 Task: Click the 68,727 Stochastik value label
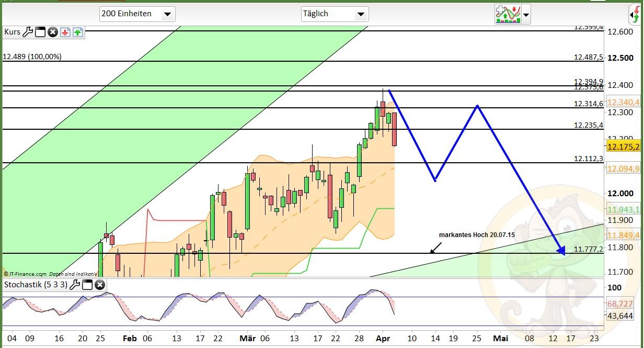[x=621, y=304]
